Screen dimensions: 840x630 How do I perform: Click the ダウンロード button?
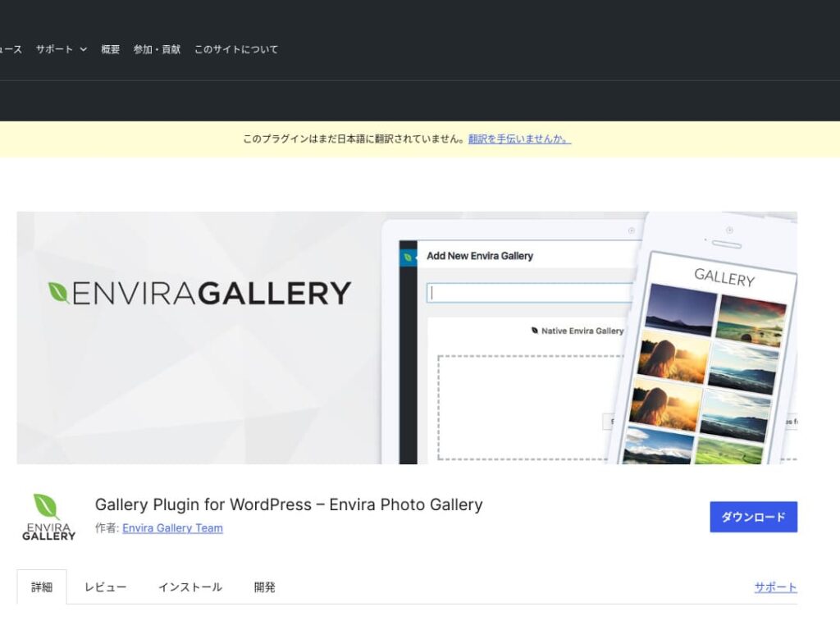coord(753,517)
